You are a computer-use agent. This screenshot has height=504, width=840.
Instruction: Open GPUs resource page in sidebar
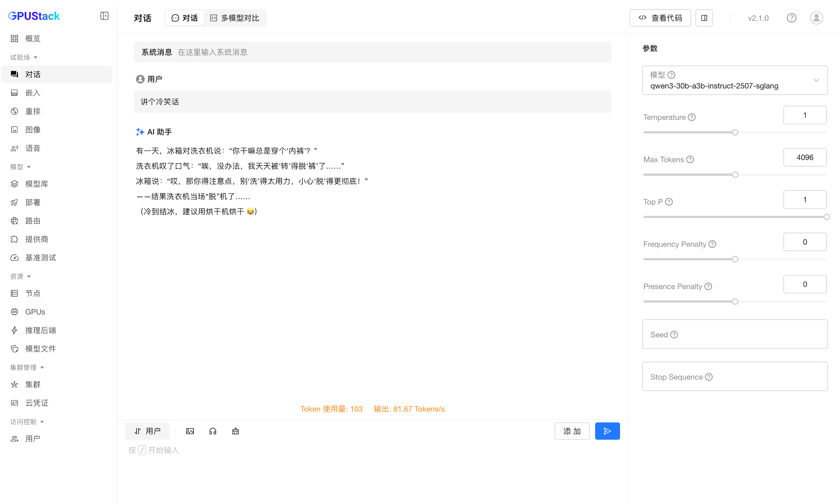35,311
